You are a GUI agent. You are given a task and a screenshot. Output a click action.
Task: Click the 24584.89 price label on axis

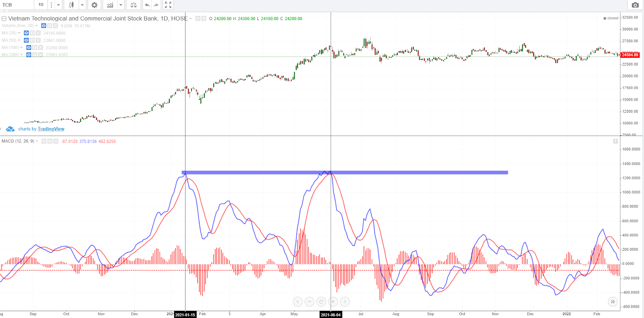(x=630, y=55)
